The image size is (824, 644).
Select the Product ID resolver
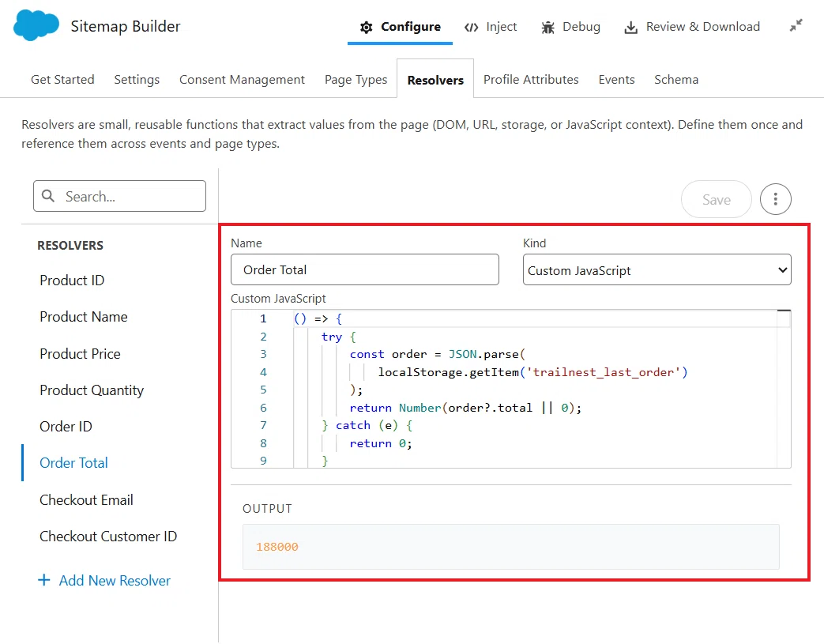pos(72,281)
